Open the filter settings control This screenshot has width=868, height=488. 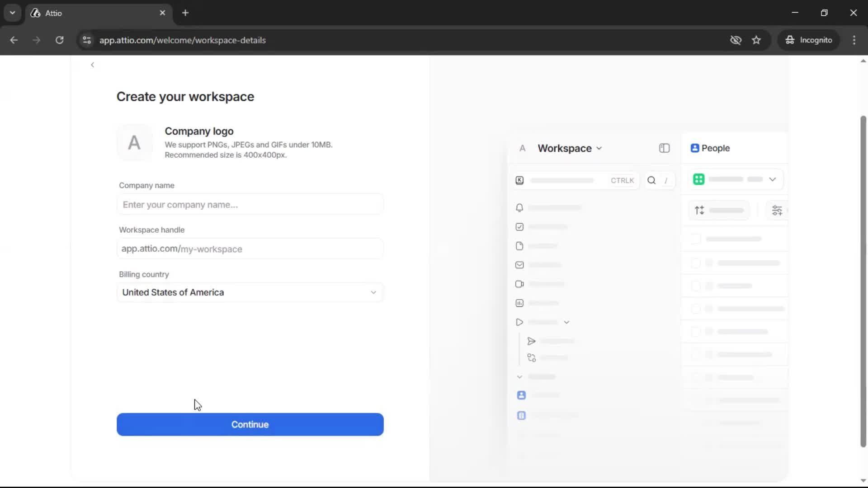(x=778, y=210)
